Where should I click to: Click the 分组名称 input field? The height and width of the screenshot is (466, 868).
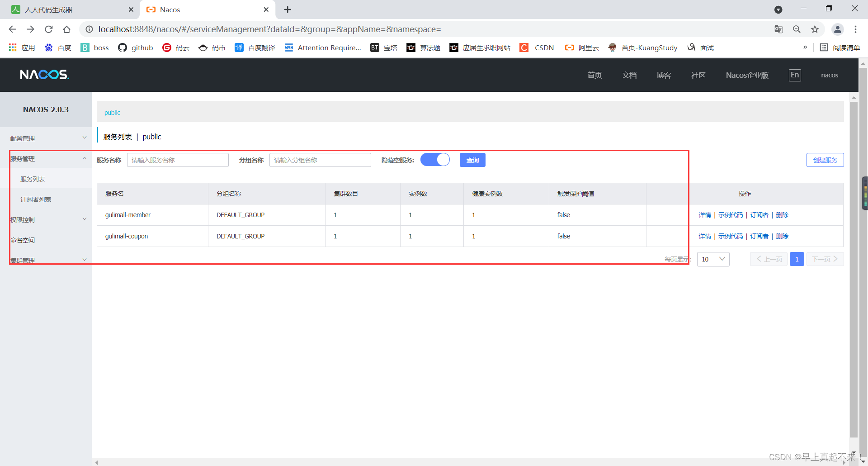320,160
